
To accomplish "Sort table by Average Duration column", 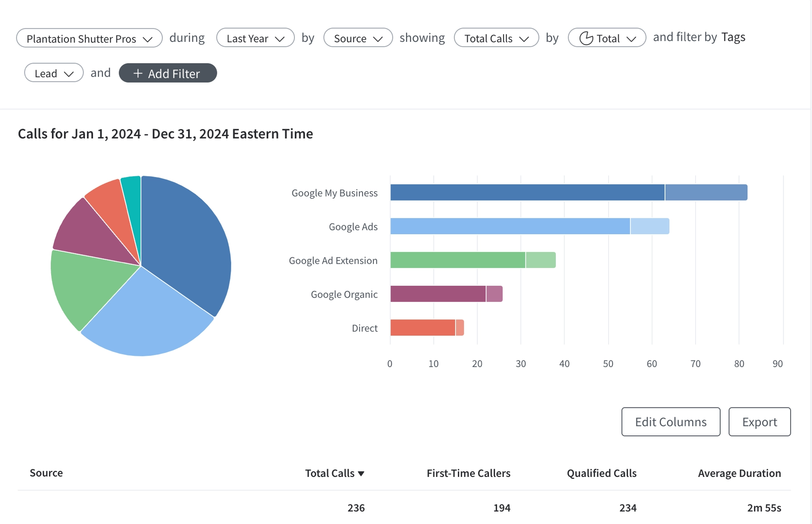I will [x=739, y=473].
